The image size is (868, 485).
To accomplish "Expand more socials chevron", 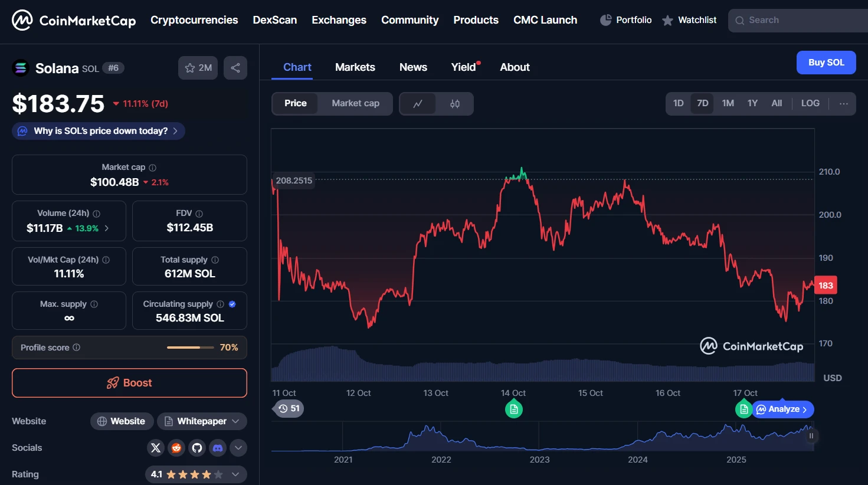I will click(238, 448).
